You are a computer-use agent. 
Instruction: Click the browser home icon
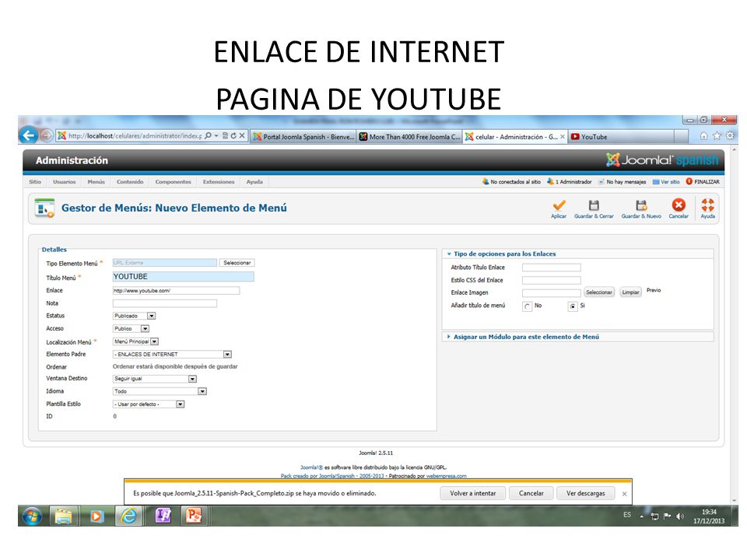point(703,136)
